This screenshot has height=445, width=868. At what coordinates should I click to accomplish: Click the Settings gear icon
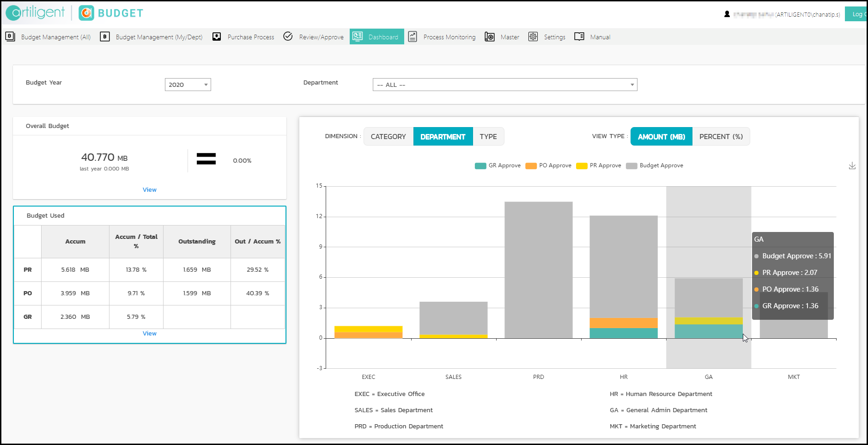533,37
